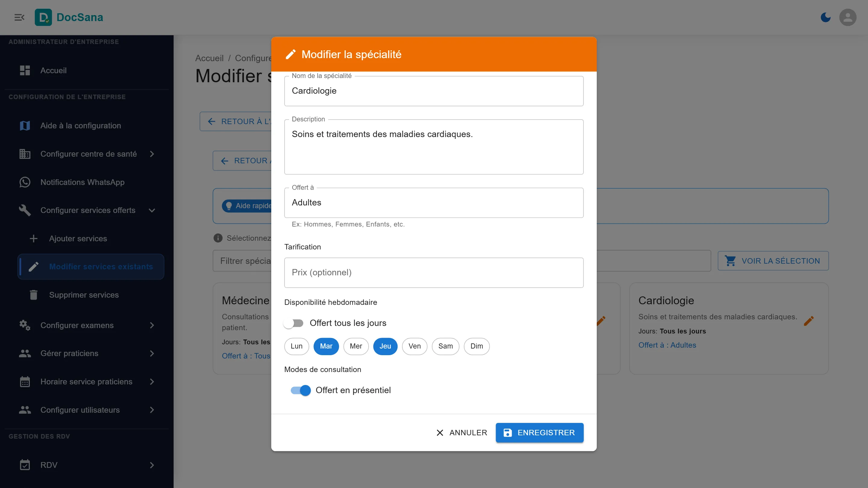Collapse the Configurer services offerts chevron
Viewport: 868px width, 488px height.
152,211
